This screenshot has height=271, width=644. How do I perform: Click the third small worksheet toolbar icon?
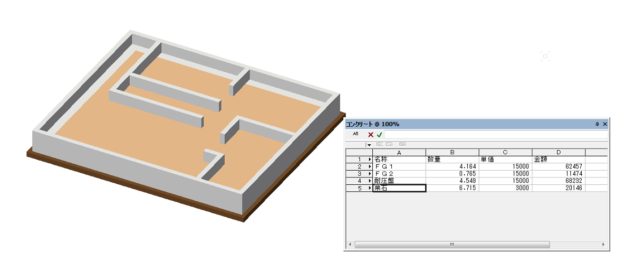pos(402,144)
